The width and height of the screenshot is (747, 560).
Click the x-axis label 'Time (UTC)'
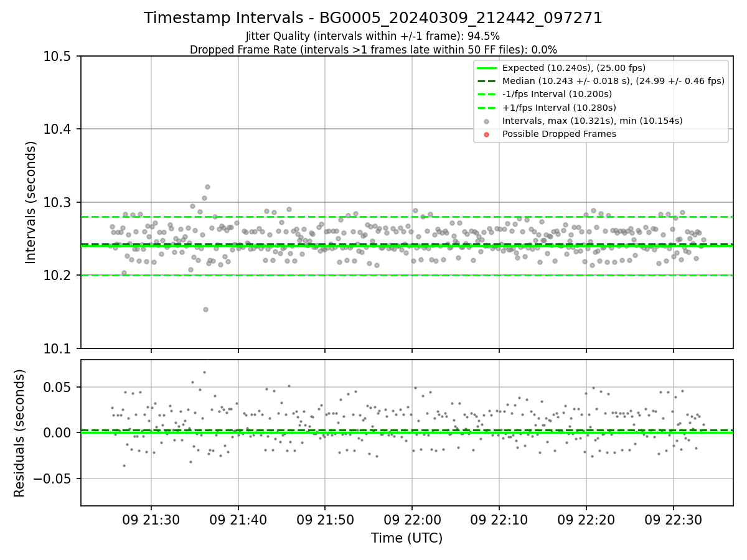(406, 538)
